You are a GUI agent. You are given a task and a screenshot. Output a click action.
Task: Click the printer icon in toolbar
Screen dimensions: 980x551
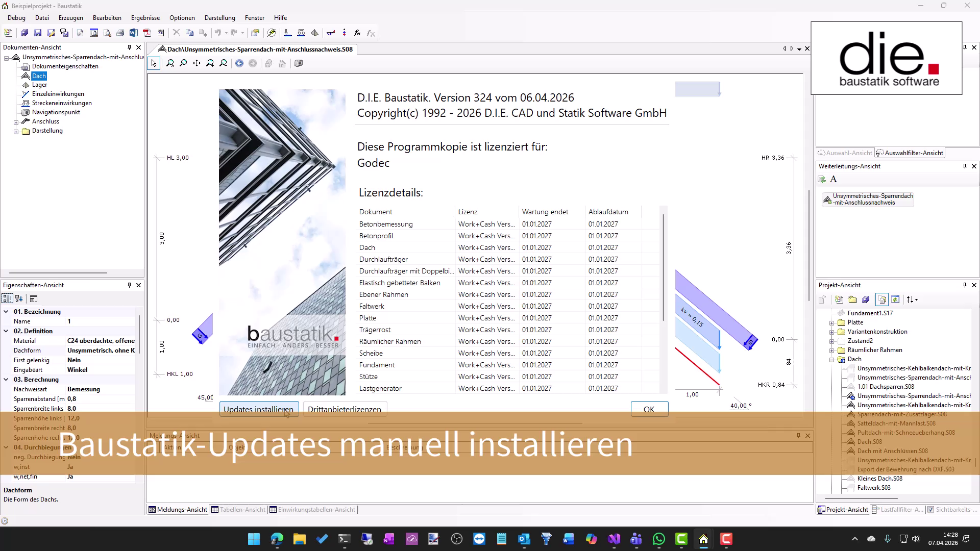(x=120, y=33)
